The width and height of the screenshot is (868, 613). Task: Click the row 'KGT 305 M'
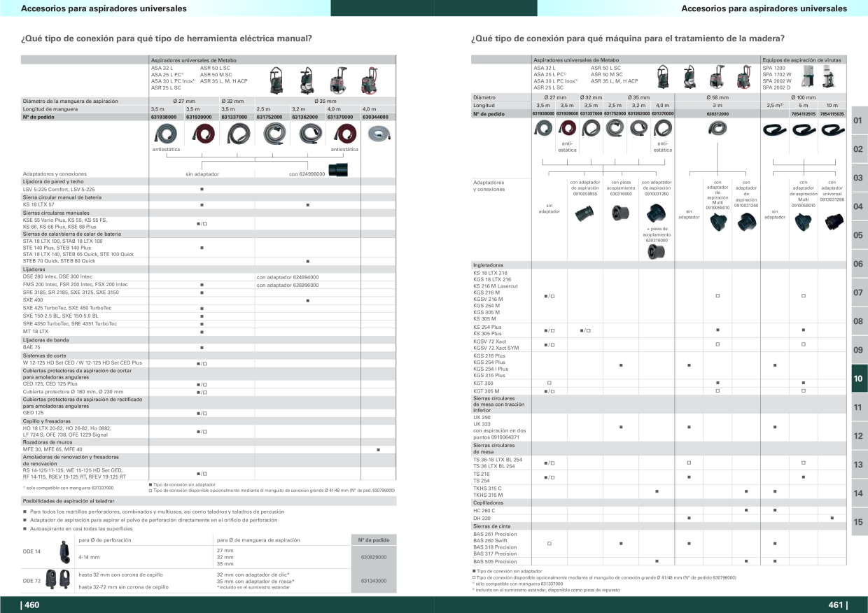pyautogui.click(x=659, y=391)
